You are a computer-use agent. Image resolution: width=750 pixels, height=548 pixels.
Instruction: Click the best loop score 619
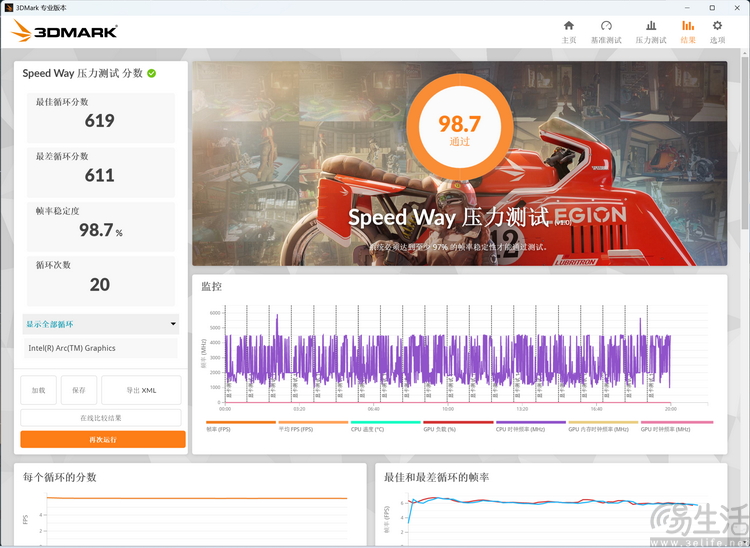coord(99,121)
